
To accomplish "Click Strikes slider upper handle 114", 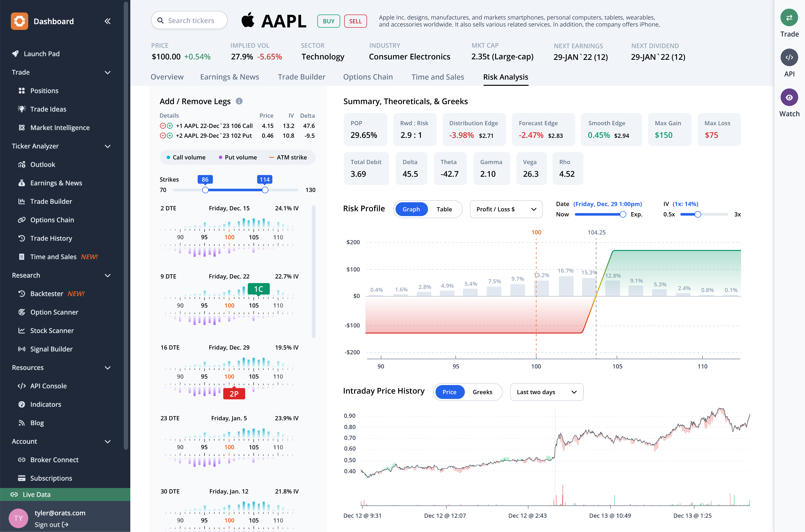I will coord(265,190).
